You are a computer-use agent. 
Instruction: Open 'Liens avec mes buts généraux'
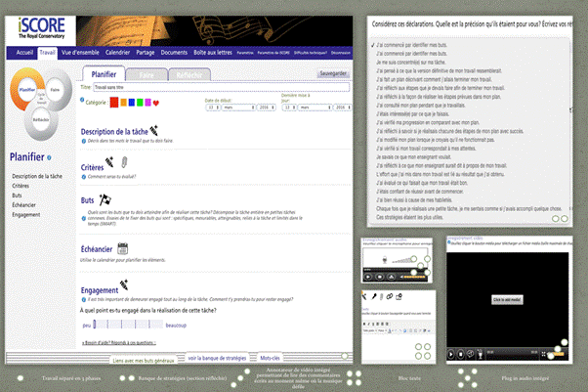pos(144,361)
